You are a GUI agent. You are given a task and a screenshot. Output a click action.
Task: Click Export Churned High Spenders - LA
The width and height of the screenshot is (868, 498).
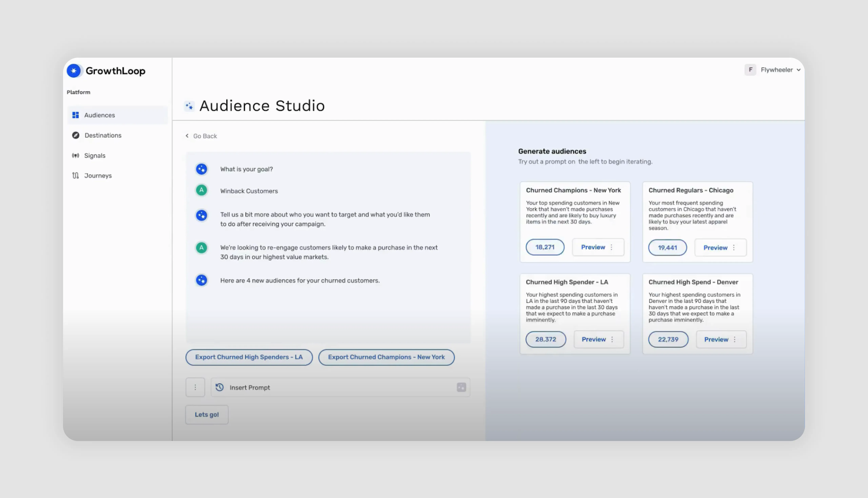(249, 357)
